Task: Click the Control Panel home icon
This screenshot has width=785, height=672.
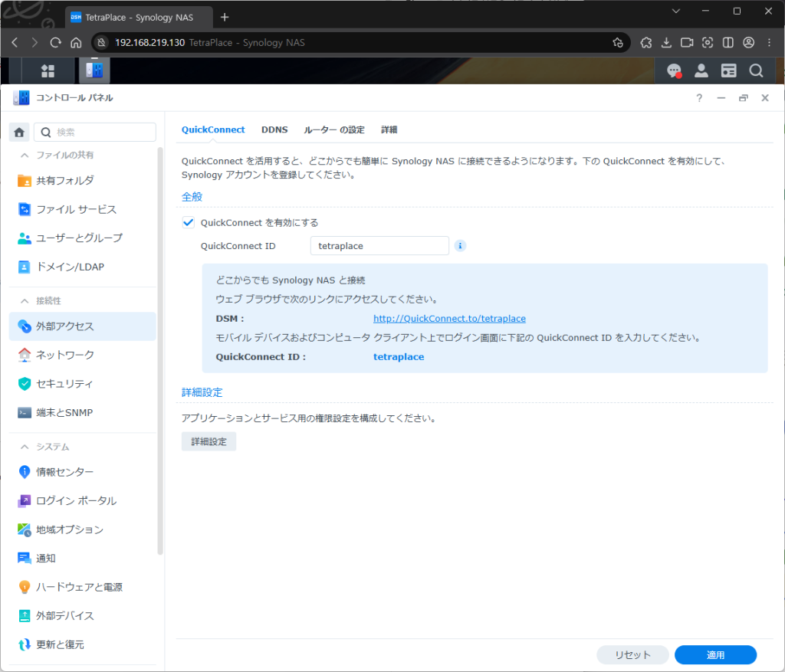Action: point(19,132)
